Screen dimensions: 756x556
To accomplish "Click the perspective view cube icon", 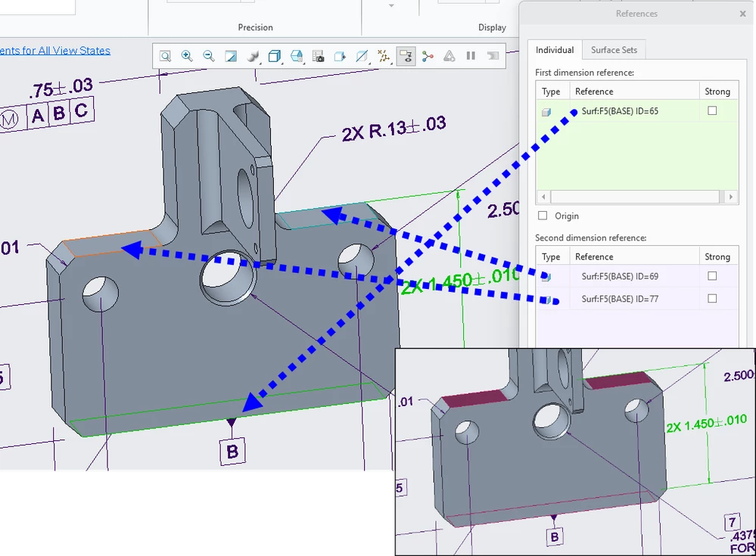I will click(340, 57).
